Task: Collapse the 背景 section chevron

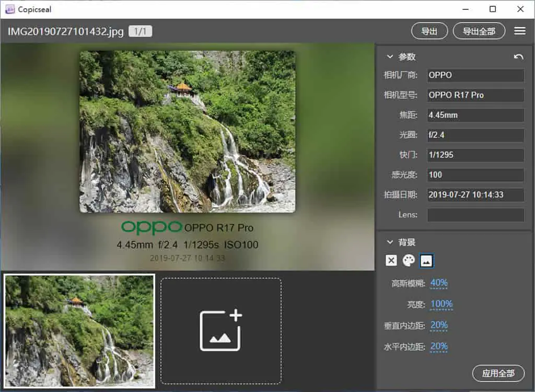Action: [x=390, y=242]
